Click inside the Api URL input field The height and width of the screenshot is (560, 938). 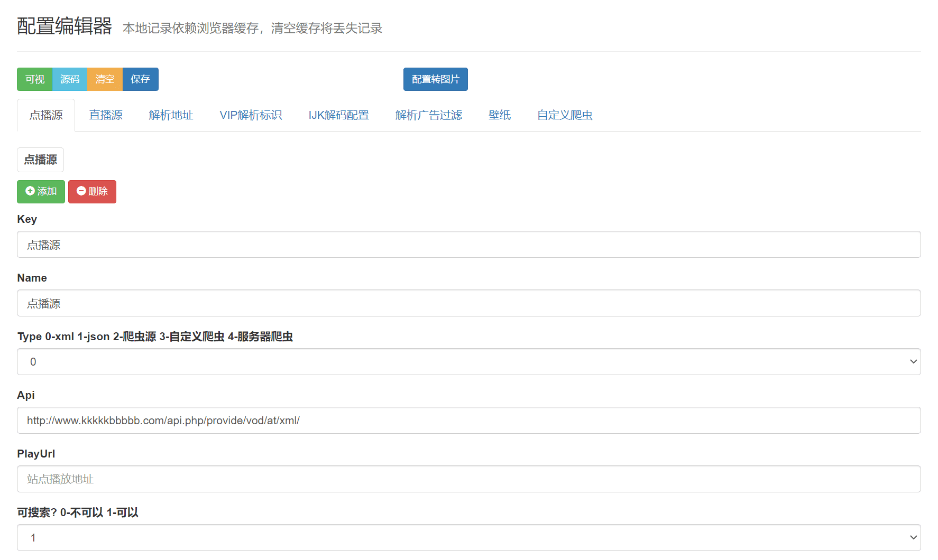[x=468, y=420]
